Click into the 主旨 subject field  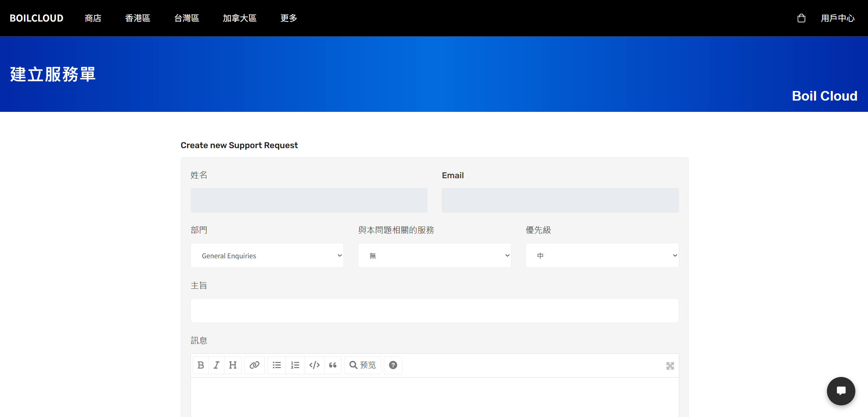pyautogui.click(x=435, y=311)
